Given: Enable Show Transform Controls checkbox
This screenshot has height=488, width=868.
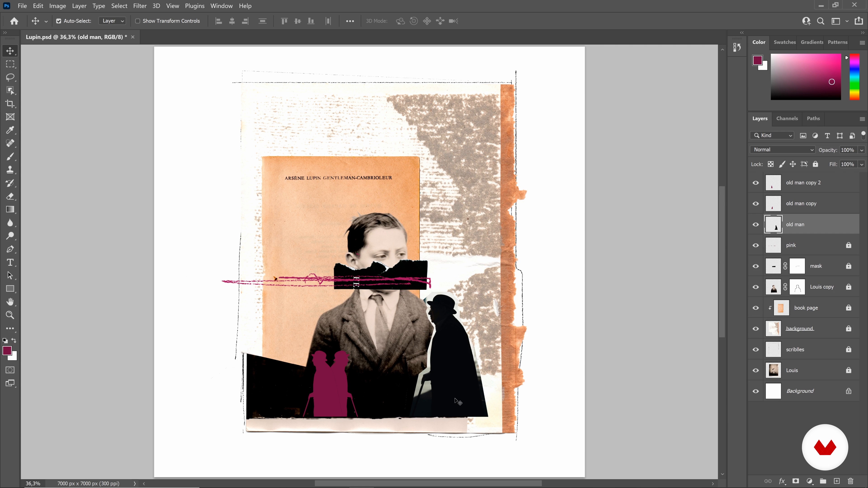Looking at the screenshot, I should coord(137,21).
